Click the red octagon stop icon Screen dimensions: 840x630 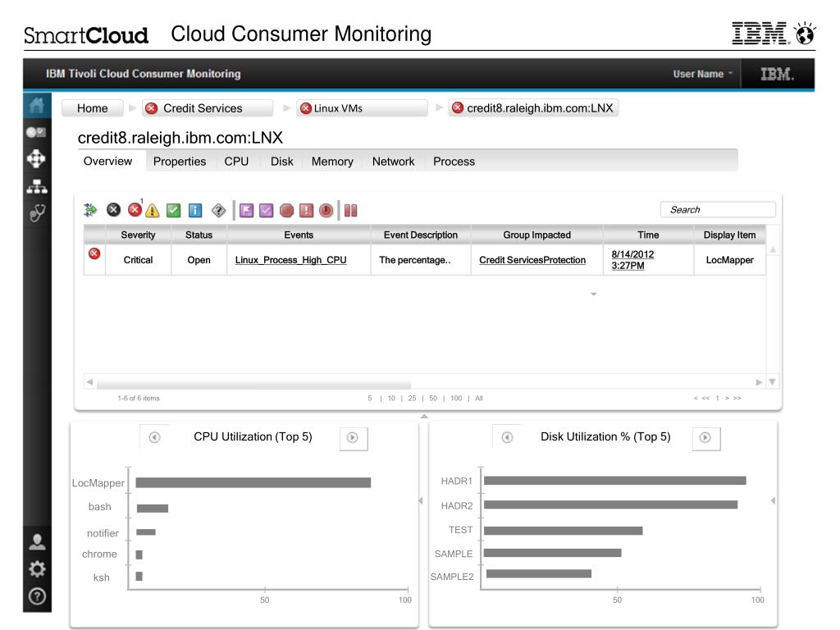(x=286, y=211)
